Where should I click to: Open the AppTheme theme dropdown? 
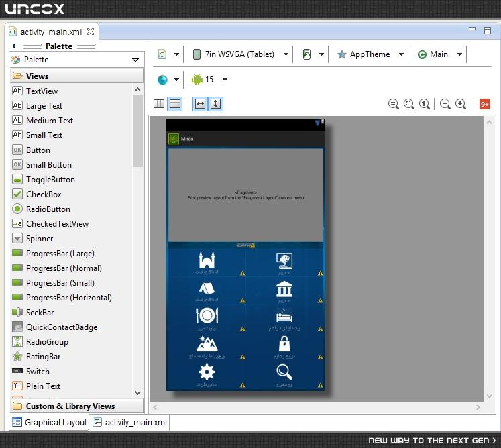(x=401, y=54)
